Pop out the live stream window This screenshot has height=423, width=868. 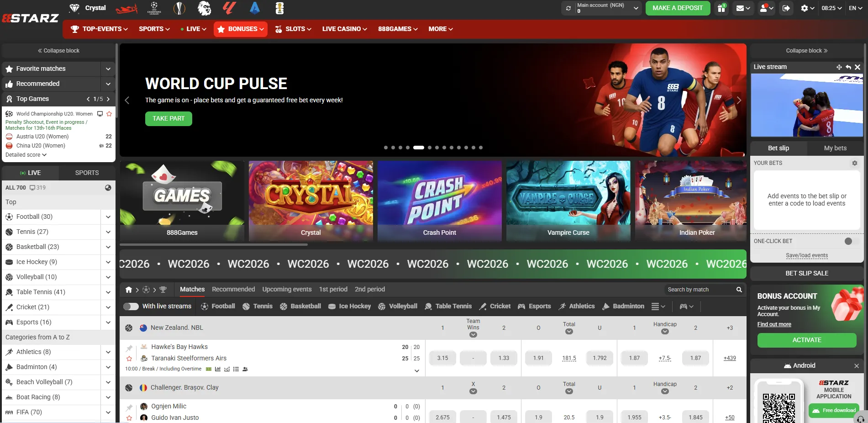pos(839,67)
